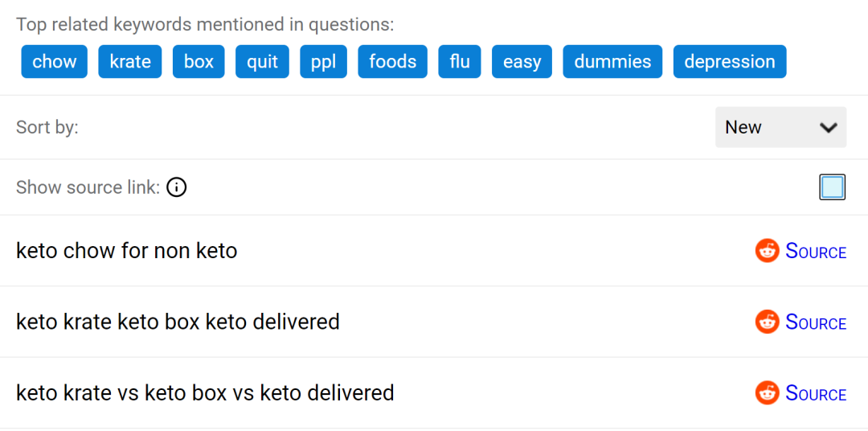The image size is (868, 431).
Task: Filter questions by foods keyword
Action: pyautogui.click(x=393, y=62)
